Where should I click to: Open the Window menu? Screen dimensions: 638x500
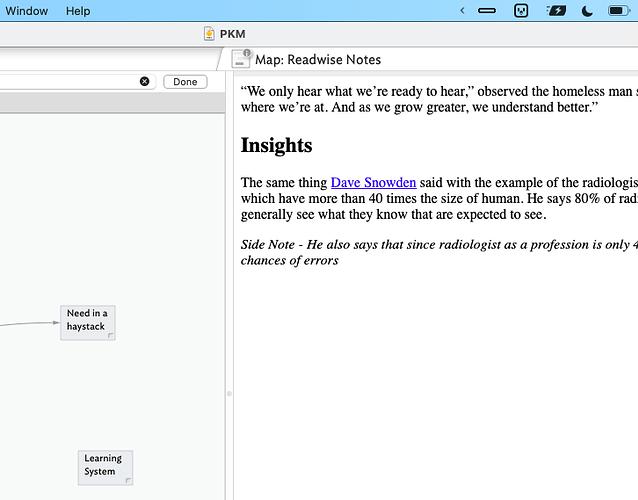[x=26, y=11]
